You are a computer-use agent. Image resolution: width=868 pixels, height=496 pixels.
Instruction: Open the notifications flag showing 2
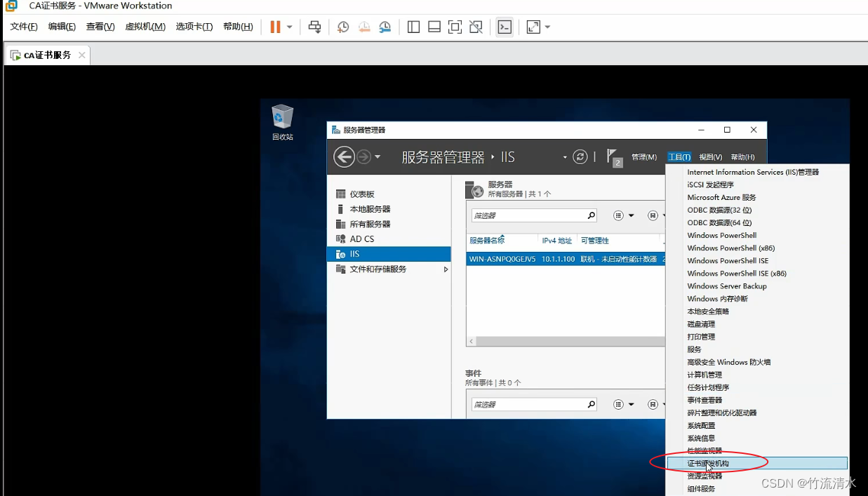(x=615, y=157)
